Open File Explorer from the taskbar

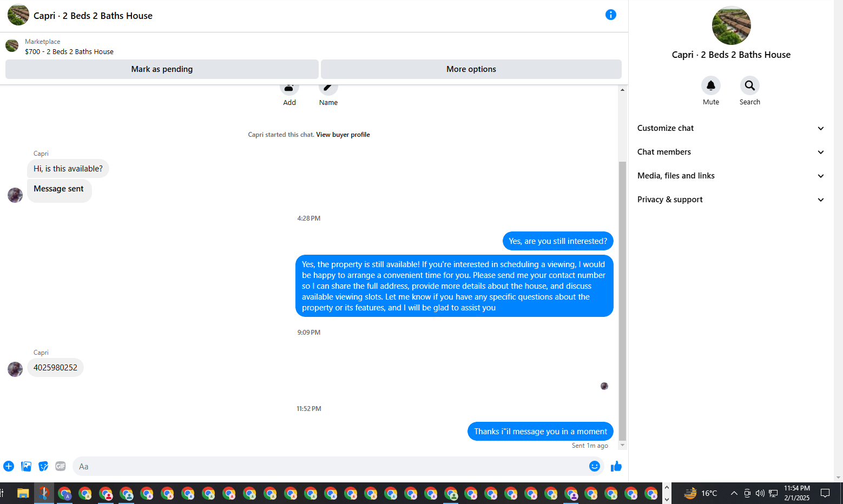23,493
